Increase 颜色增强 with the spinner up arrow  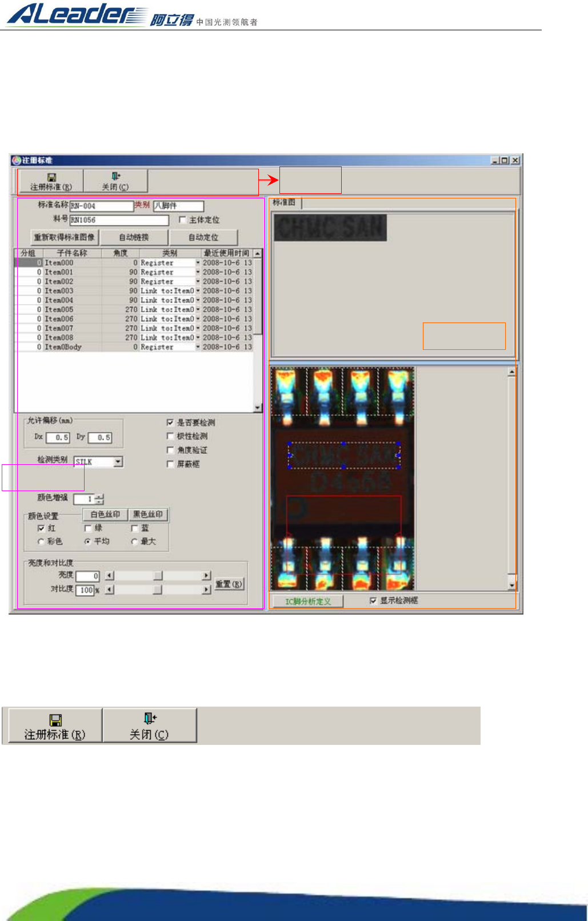100,496
